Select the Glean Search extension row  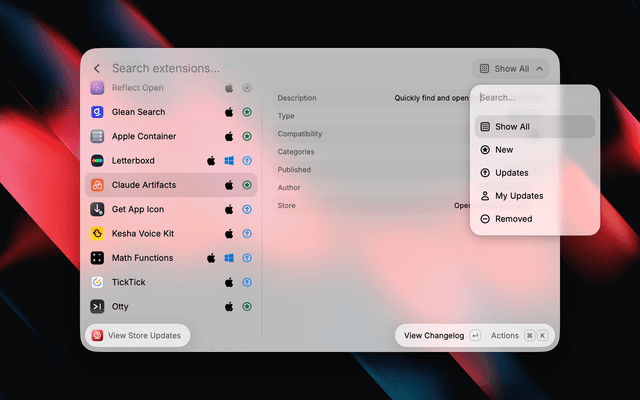(x=171, y=112)
